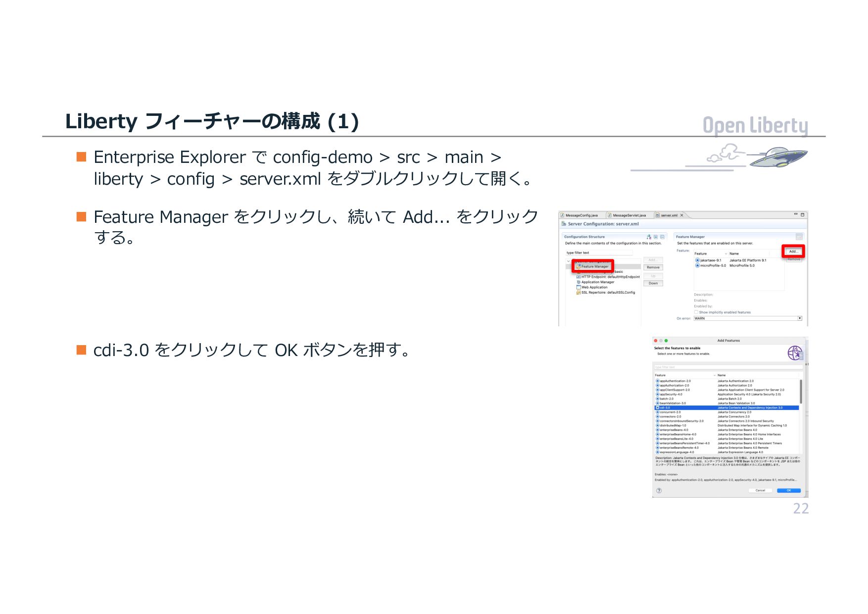The height and width of the screenshot is (614, 868).
Task: Select the appClientSupport-2.0 feature row
Action: (x=727, y=390)
